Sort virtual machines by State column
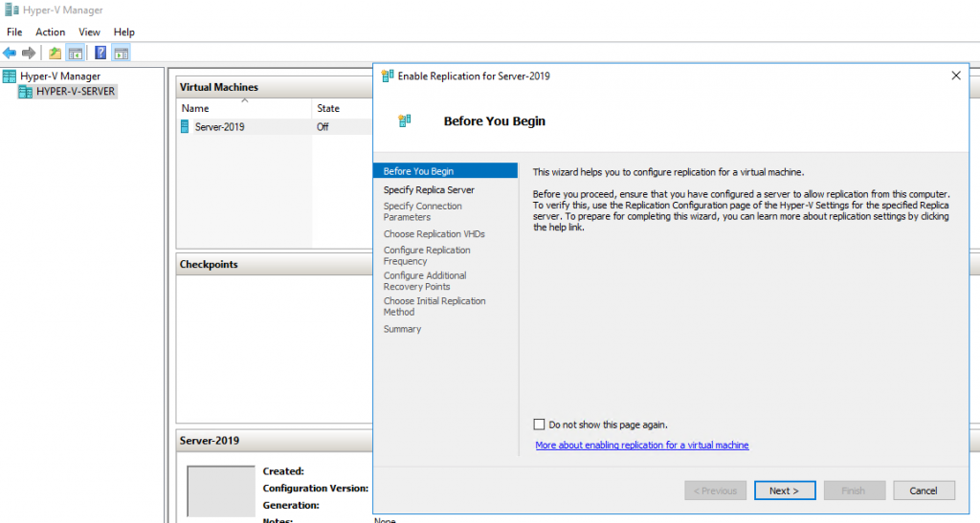 pos(342,108)
